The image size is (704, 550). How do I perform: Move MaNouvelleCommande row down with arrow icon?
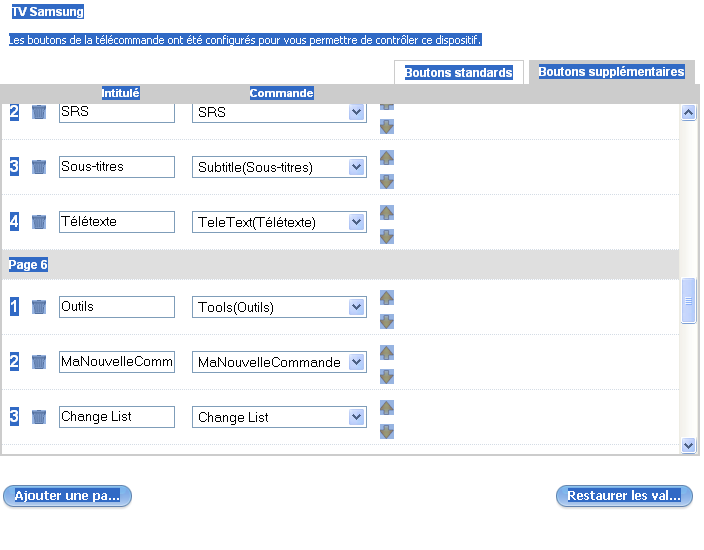point(387,377)
